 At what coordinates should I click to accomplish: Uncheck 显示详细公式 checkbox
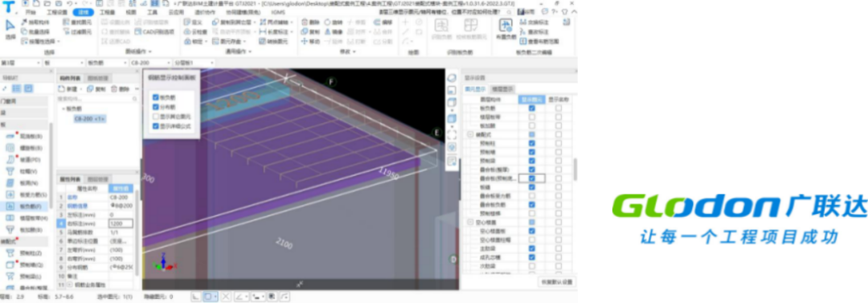pos(156,125)
